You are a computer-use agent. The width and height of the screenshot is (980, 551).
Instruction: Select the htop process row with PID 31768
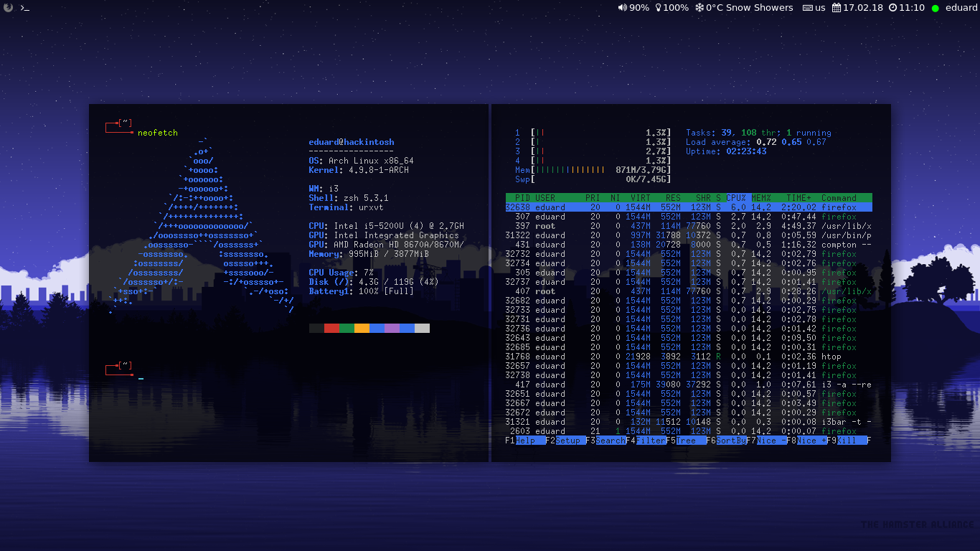tap(689, 357)
